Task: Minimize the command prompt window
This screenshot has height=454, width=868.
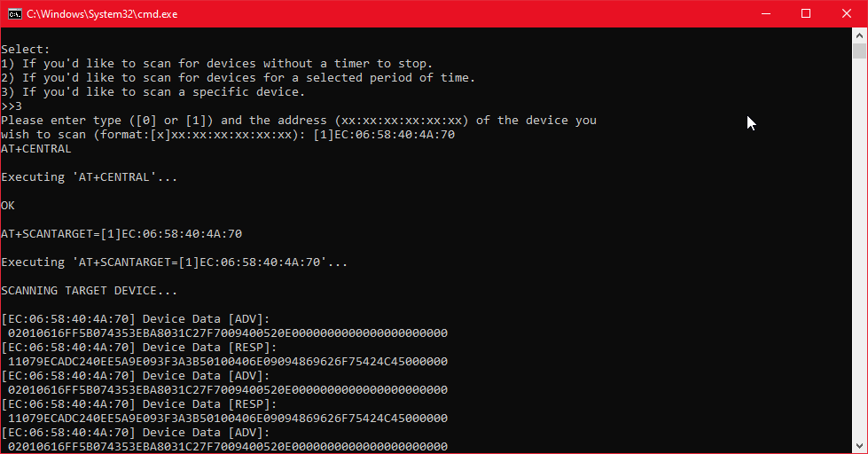Action: coord(766,14)
